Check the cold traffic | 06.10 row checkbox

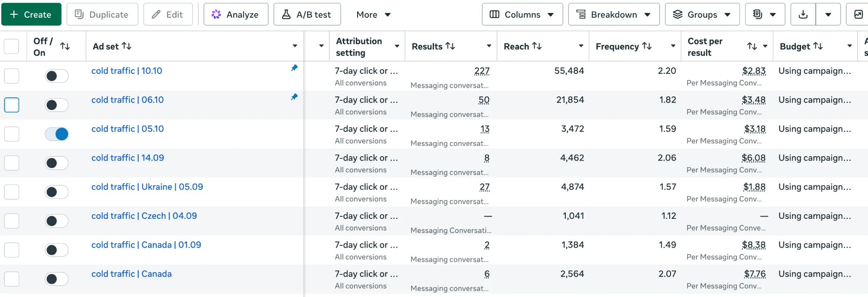pos(11,105)
